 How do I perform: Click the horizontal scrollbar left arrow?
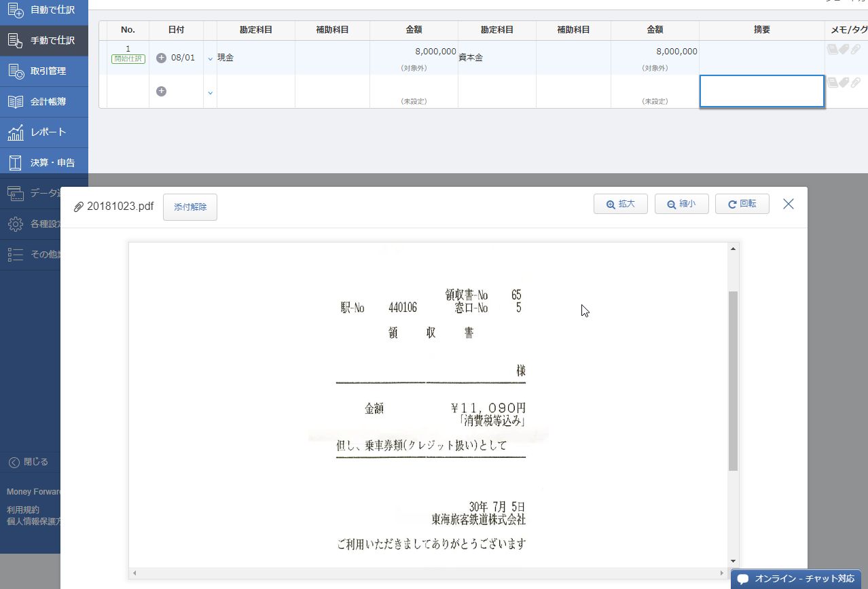[134, 573]
